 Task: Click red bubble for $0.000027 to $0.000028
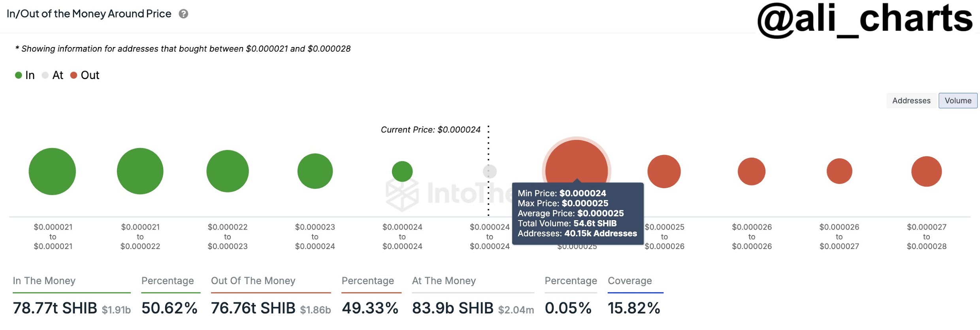[926, 171]
